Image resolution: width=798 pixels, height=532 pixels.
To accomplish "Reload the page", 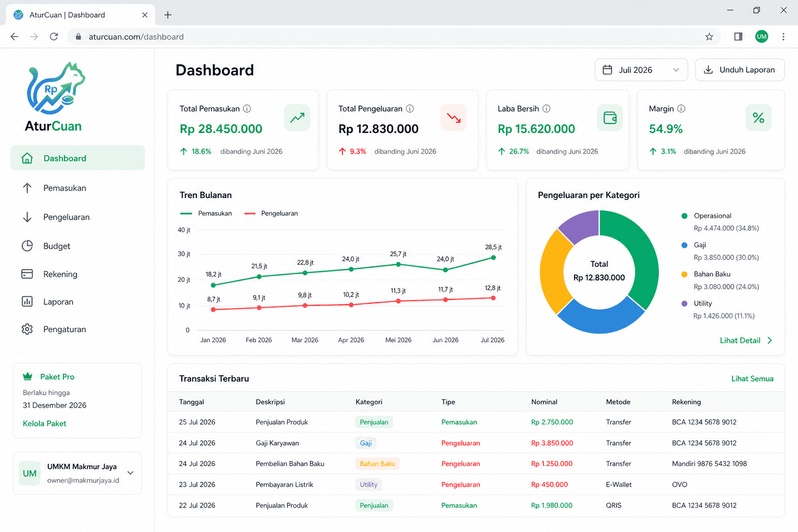I will [x=54, y=36].
